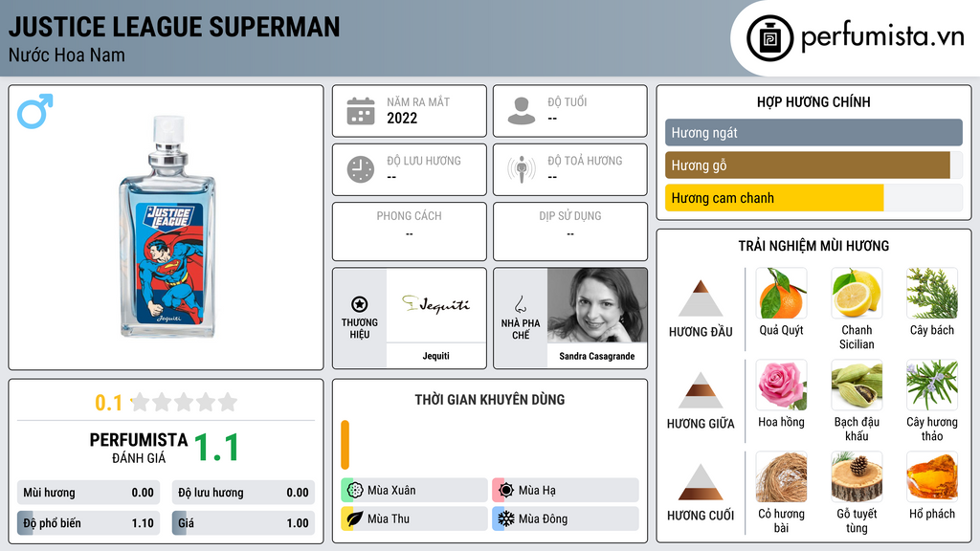The width and height of the screenshot is (980, 551).
Task: Click the Chanh Sicilian lemon image
Action: point(857,294)
